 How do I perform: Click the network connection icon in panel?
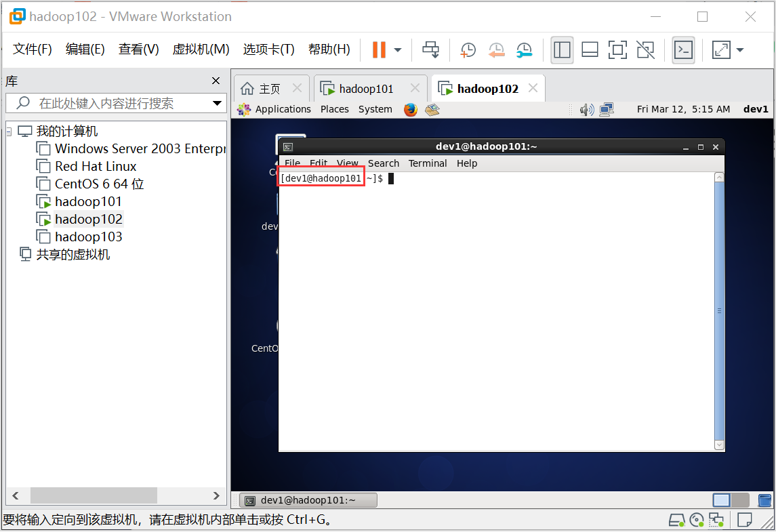(x=607, y=109)
